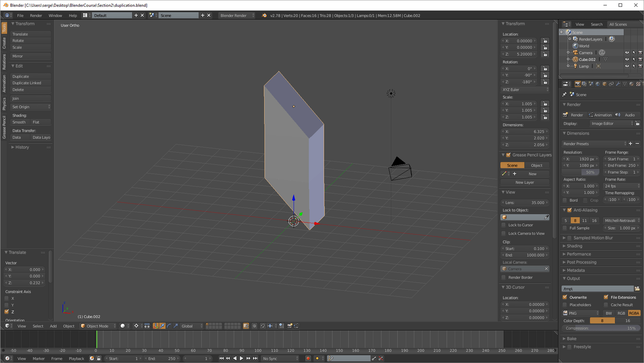644x363 pixels.
Task: Toggle the 3D manipulator widget icon
Action: [155, 326]
